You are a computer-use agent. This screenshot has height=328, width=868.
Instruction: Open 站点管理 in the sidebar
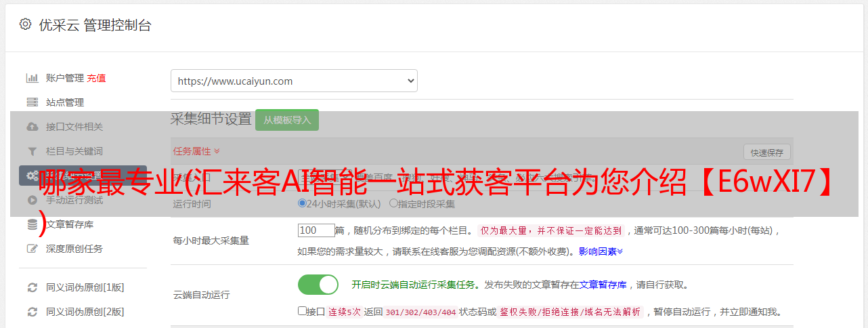coord(65,102)
